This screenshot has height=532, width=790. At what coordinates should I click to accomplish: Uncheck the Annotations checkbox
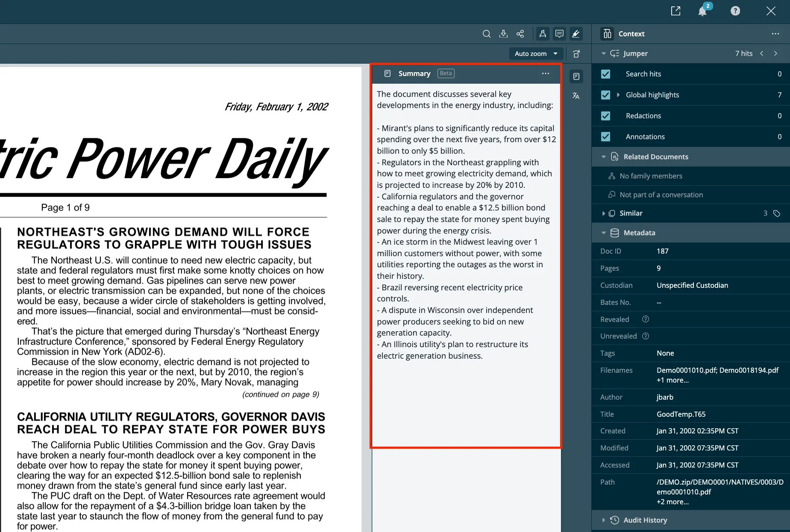(605, 136)
